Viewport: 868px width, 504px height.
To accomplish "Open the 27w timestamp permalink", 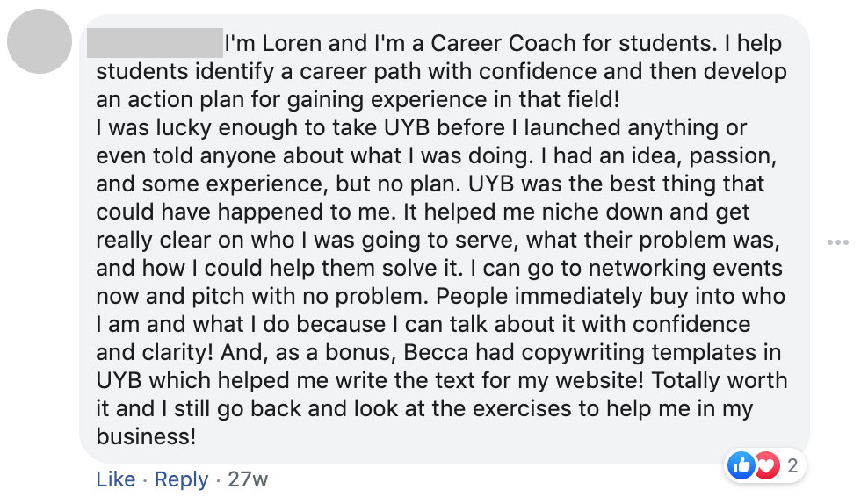I will (248, 479).
